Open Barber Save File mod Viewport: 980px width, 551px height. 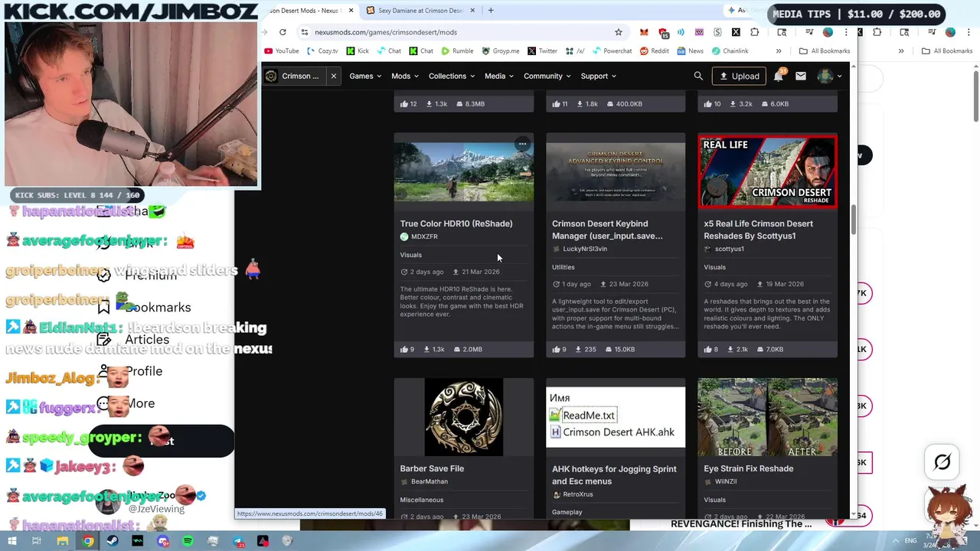coord(432,468)
